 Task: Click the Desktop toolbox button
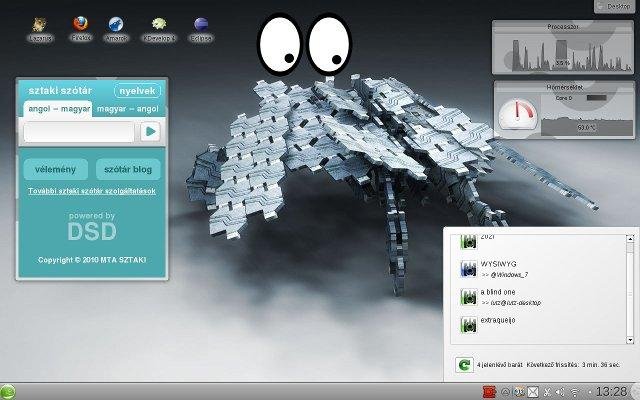[617, 6]
